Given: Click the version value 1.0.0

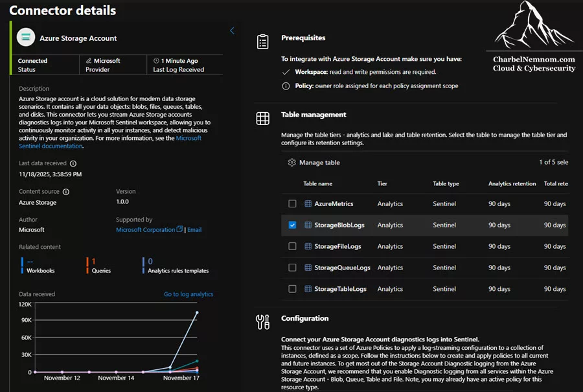Looking at the screenshot, I should click(x=122, y=202).
